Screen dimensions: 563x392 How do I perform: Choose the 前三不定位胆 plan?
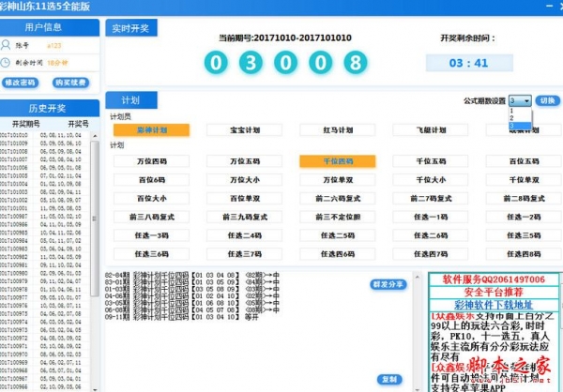[338, 217]
